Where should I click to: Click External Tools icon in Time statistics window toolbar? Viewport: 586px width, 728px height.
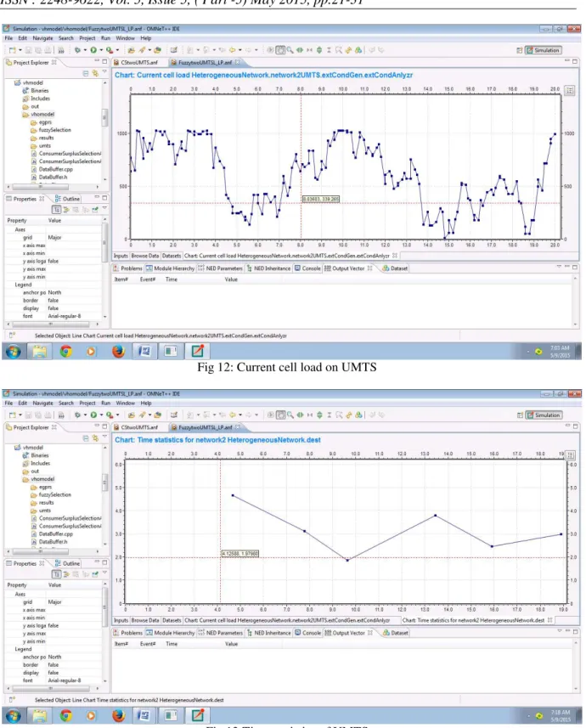point(110,415)
